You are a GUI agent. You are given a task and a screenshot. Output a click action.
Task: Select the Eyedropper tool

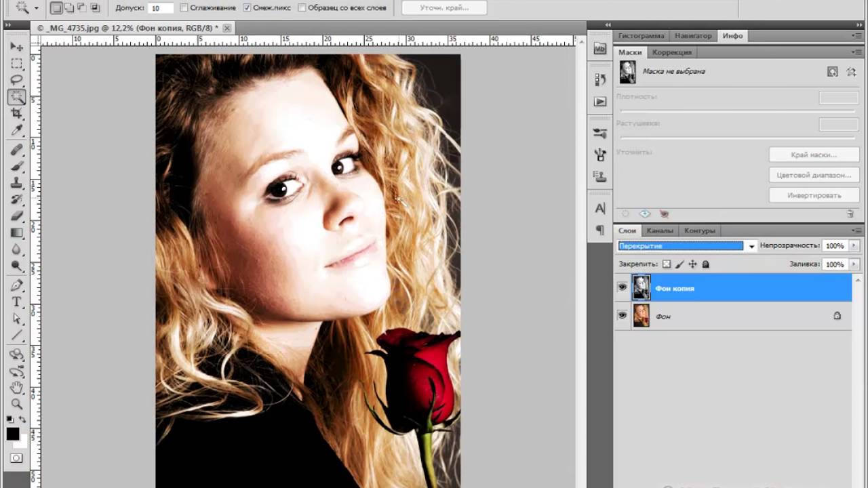click(17, 130)
